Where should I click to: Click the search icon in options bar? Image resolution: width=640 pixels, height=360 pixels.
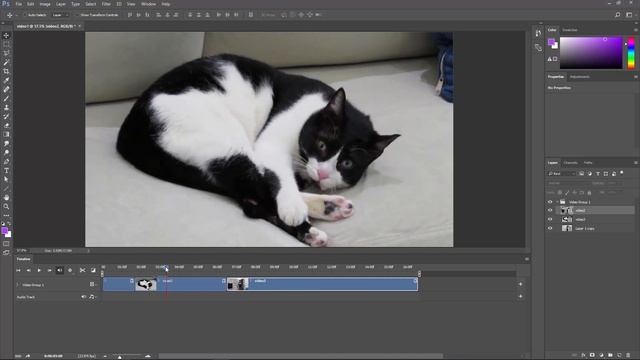[x=618, y=15]
